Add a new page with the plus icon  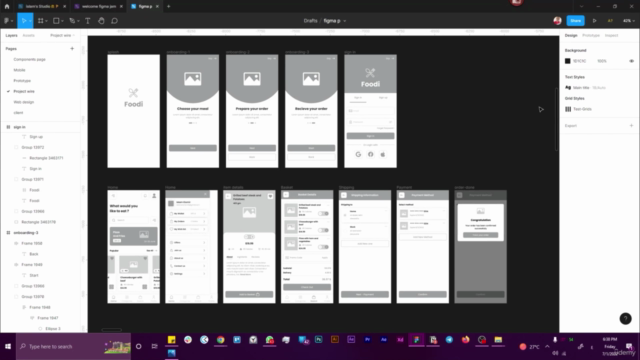pos(72,49)
